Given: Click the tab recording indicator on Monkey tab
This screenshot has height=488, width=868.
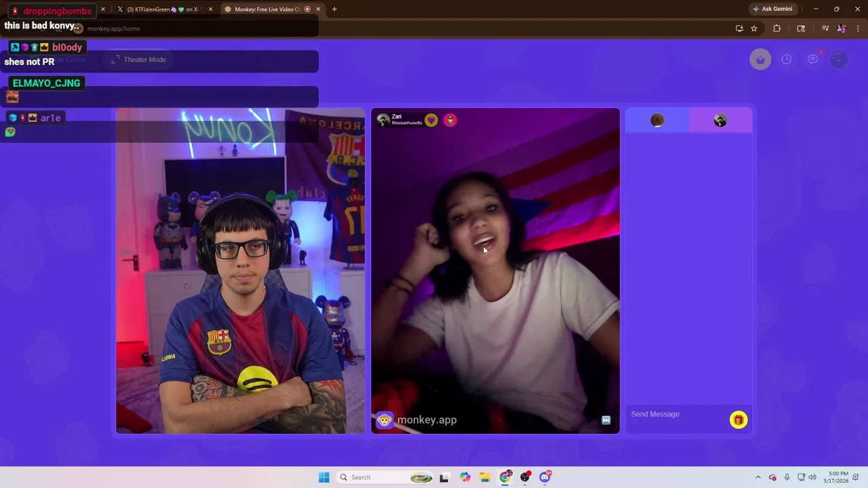Looking at the screenshot, I should [x=307, y=9].
